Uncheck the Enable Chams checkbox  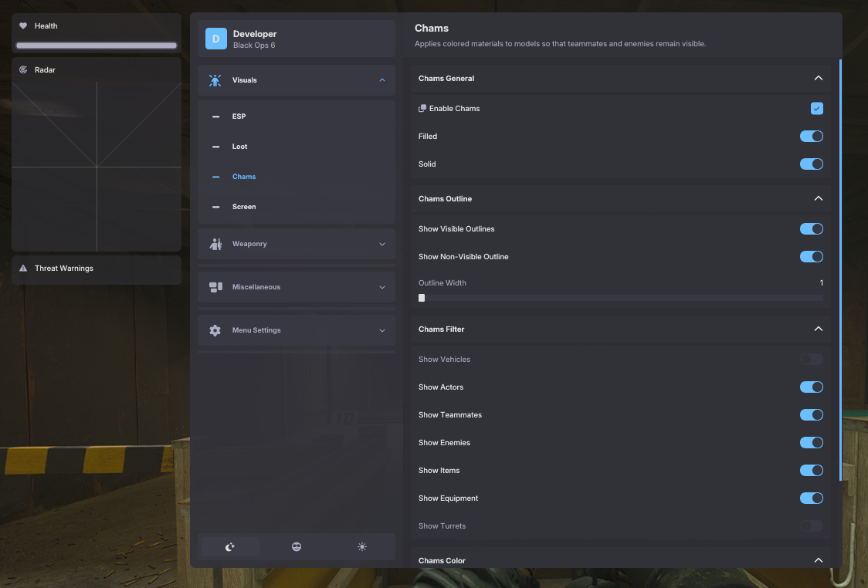pyautogui.click(x=816, y=109)
